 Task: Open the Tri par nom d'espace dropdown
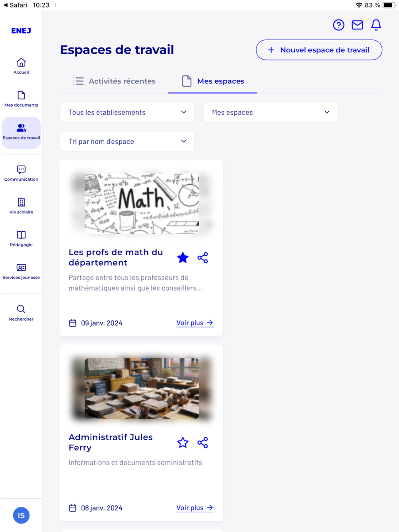point(127,142)
